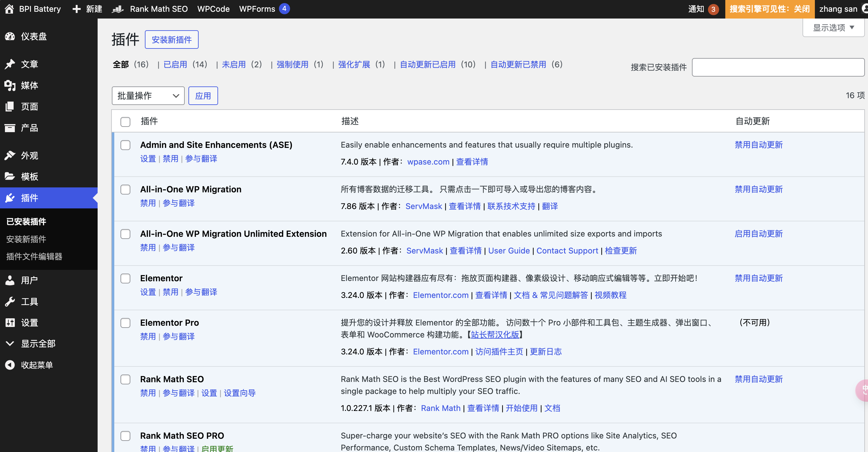
Task: Click the 产品 archive icon
Action: (10, 128)
